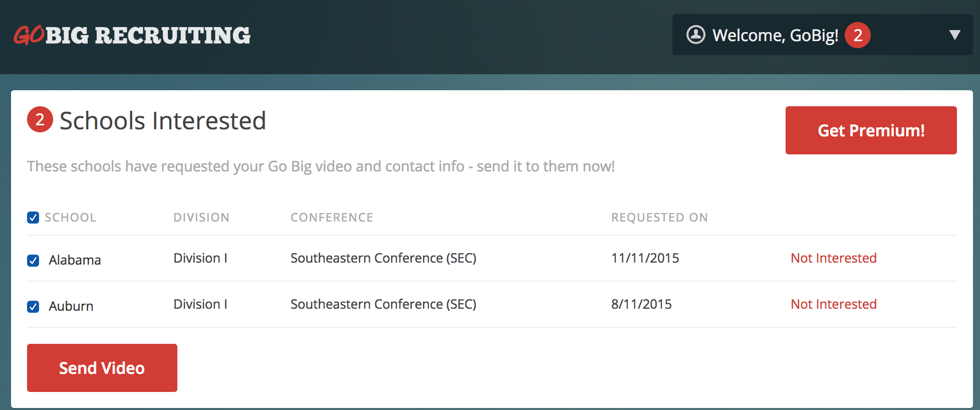Mark Alabama as Not Interested
Screen dimensions: 980x410
coord(834,258)
